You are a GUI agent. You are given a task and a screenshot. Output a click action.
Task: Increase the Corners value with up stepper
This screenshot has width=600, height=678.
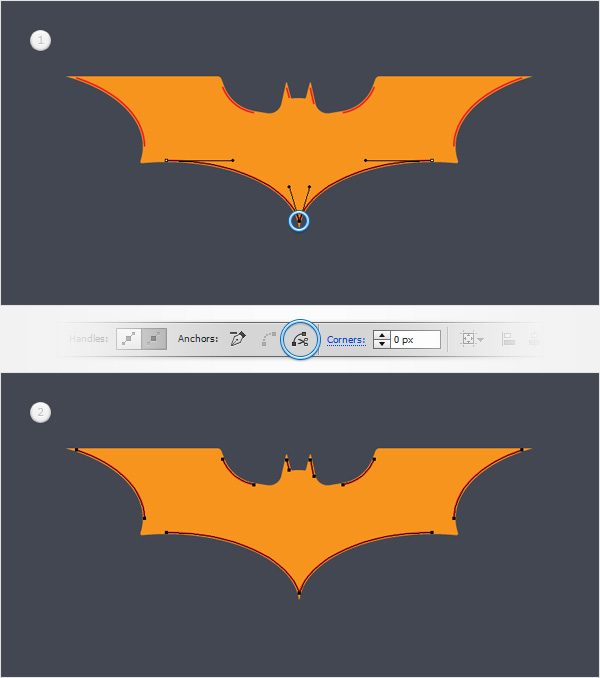(382, 335)
